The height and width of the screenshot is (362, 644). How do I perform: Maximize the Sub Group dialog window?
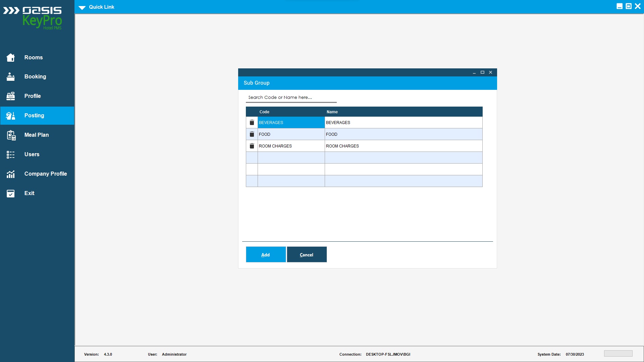tap(482, 72)
